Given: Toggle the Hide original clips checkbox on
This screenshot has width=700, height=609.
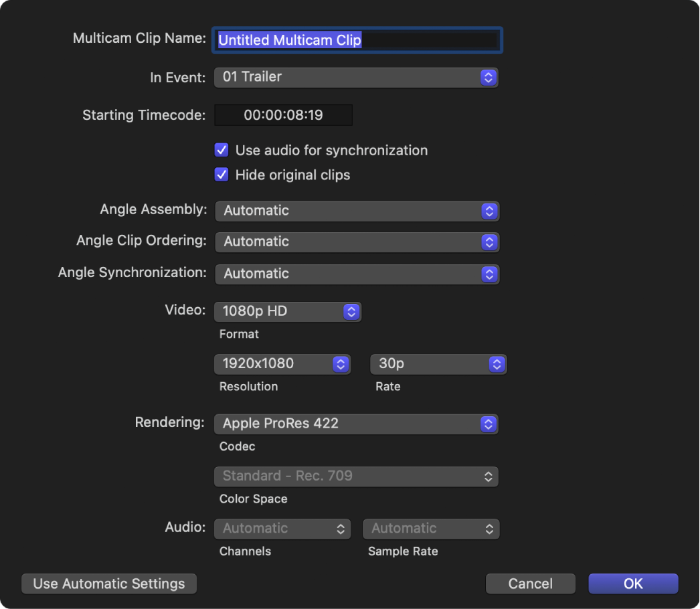Looking at the screenshot, I should coord(222,175).
